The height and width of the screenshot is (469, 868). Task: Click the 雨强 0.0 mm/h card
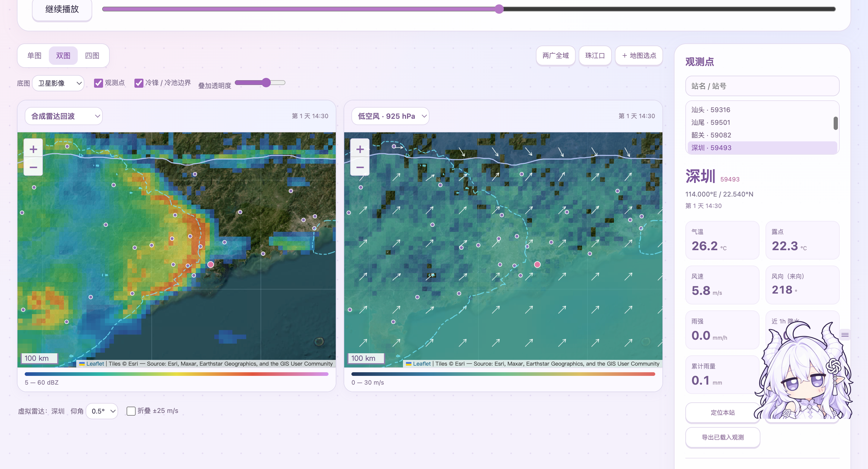point(722,330)
